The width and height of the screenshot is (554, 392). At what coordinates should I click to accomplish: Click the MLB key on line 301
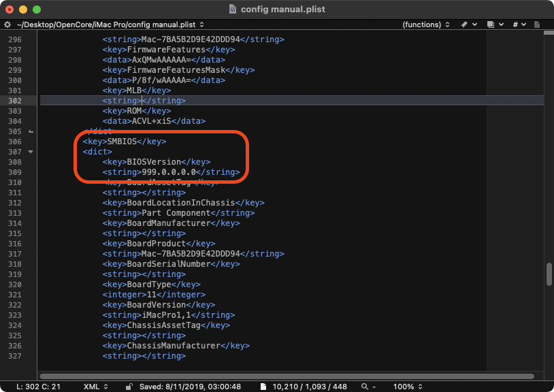click(134, 91)
